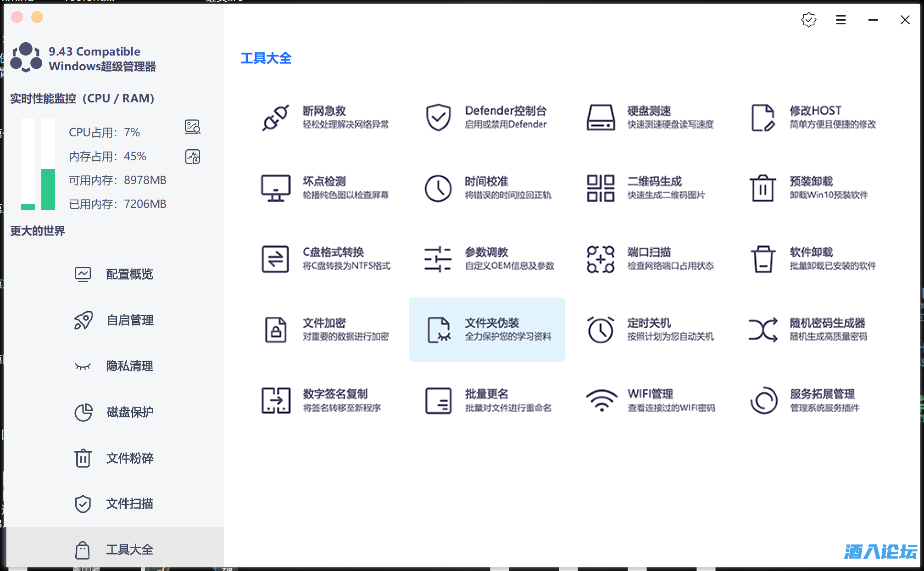Click the badge settings icon in title bar

click(808, 20)
